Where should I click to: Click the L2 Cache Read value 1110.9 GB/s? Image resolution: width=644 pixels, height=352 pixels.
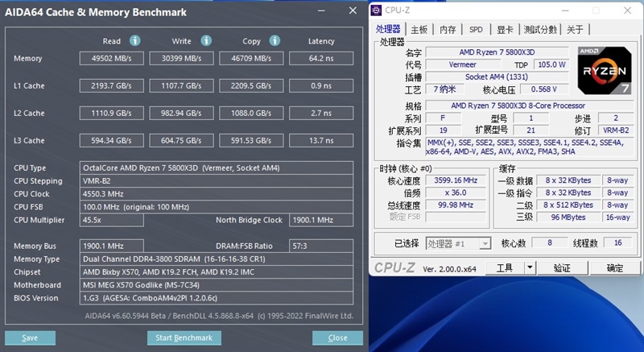tap(112, 113)
